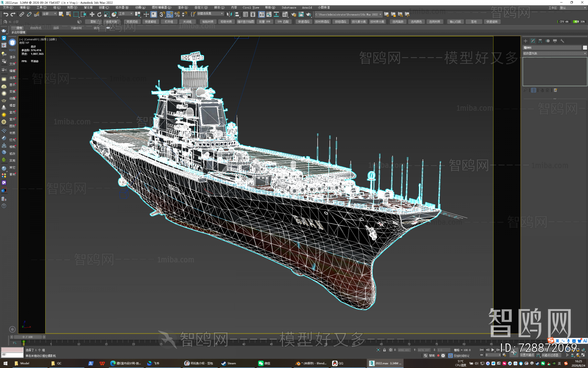Activate the Select and Scale tool
The width and height of the screenshot is (588, 368).
click(107, 14)
